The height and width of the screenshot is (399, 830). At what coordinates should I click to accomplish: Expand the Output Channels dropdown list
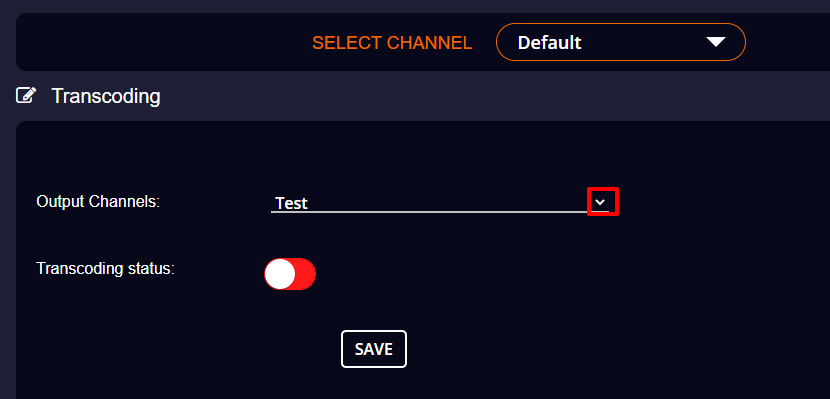click(600, 202)
